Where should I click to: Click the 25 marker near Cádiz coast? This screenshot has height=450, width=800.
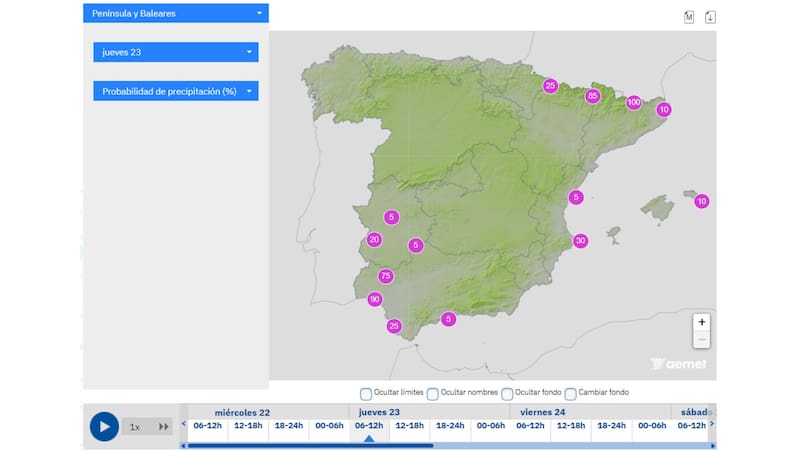point(393,326)
